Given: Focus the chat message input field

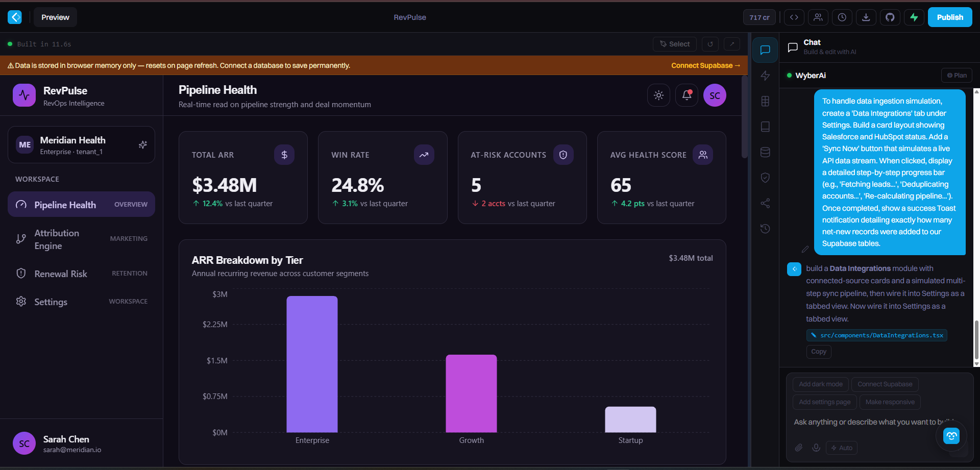Looking at the screenshot, I should (x=874, y=422).
